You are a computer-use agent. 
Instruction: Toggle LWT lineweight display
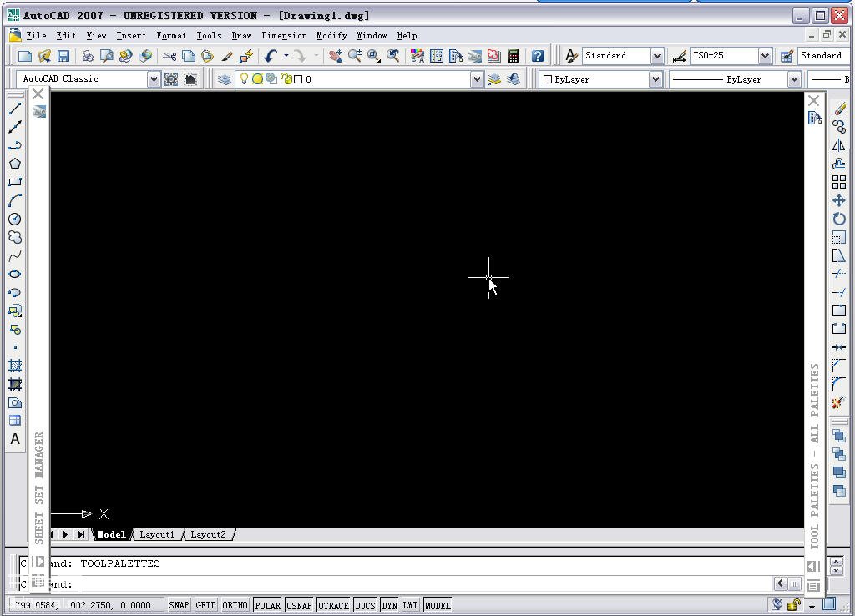tap(410, 606)
